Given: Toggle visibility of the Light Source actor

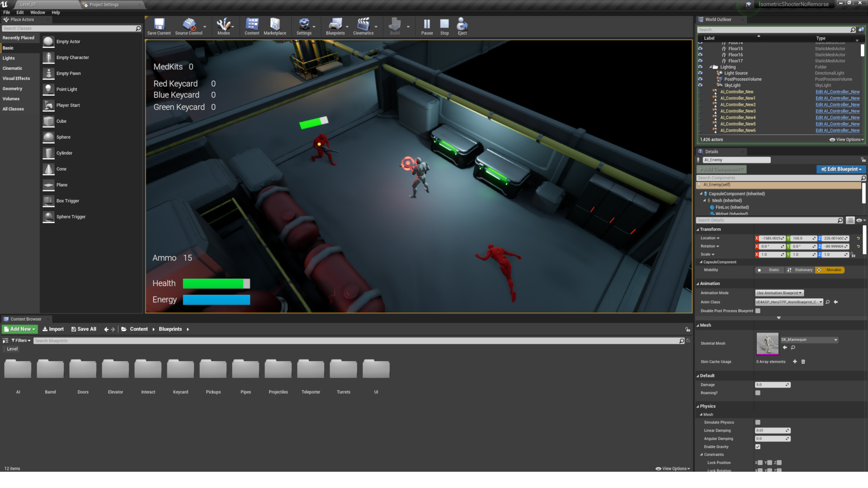Looking at the screenshot, I should (700, 73).
